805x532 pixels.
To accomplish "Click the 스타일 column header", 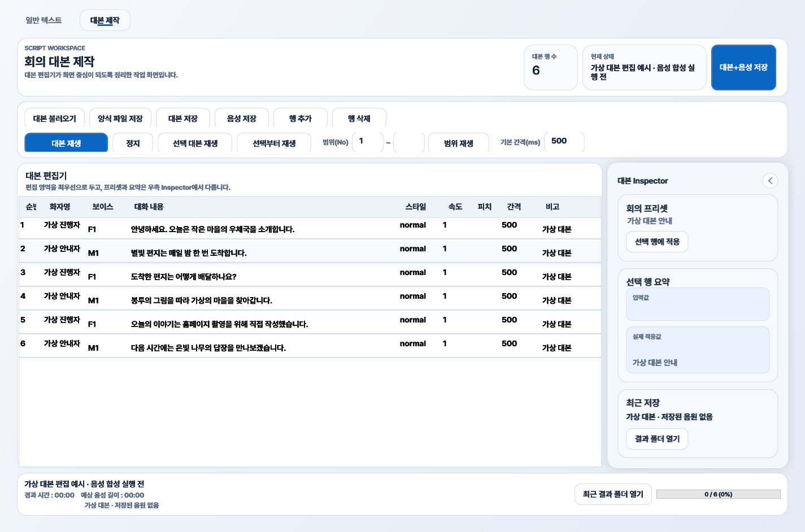I will pos(416,207).
